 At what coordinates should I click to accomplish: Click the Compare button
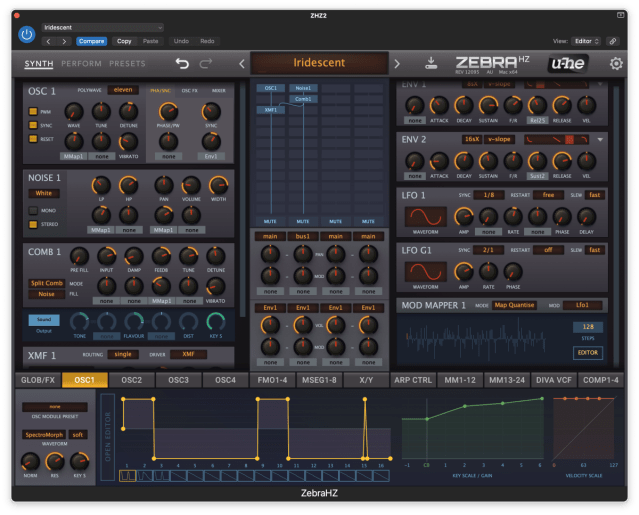click(91, 41)
